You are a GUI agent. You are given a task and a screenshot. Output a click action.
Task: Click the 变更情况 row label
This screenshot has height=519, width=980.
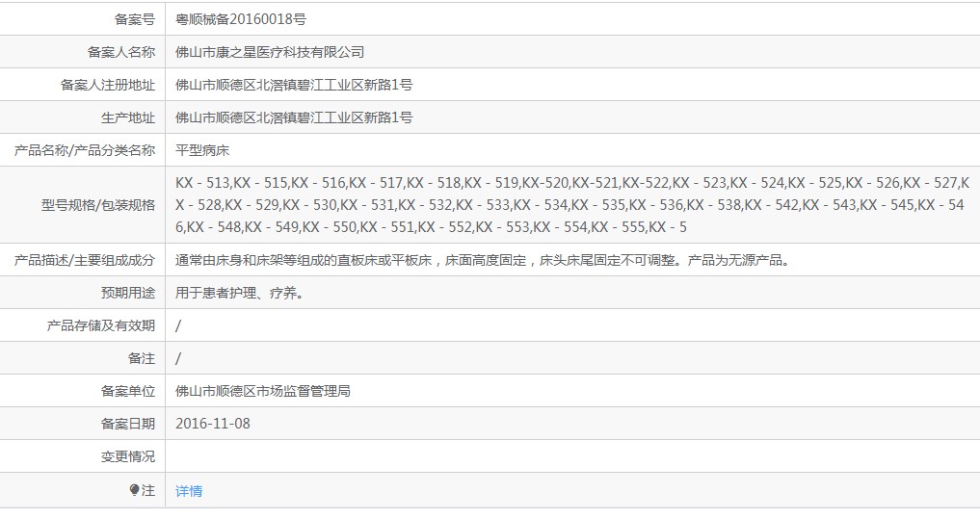[128, 456]
